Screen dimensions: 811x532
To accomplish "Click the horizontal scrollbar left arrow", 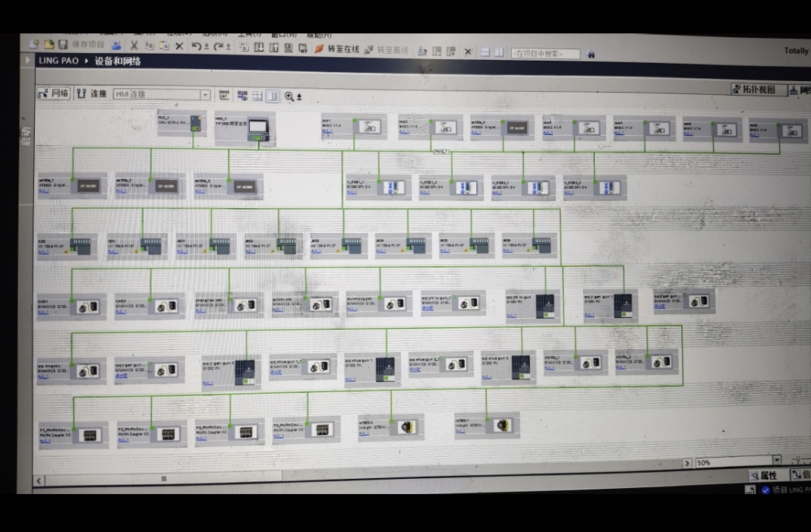I will point(39,481).
